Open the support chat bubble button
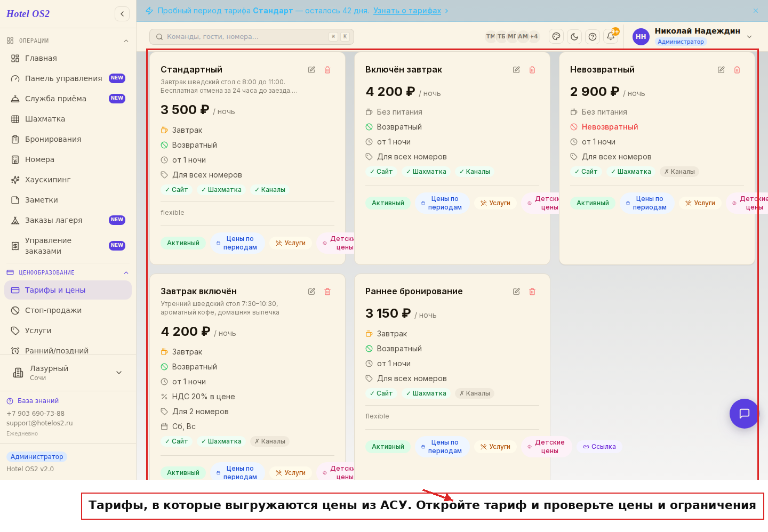 pyautogui.click(x=744, y=414)
